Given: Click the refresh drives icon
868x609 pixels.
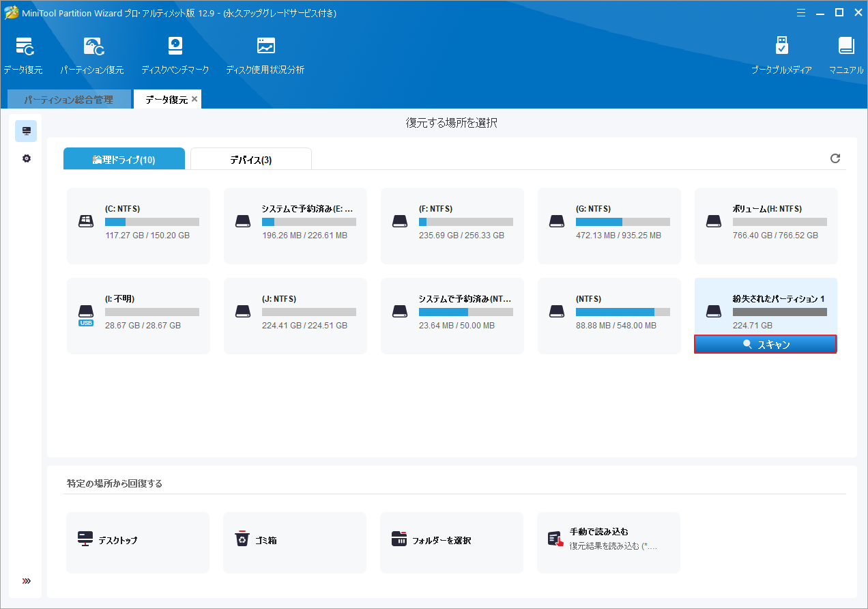Looking at the screenshot, I should coord(835,158).
